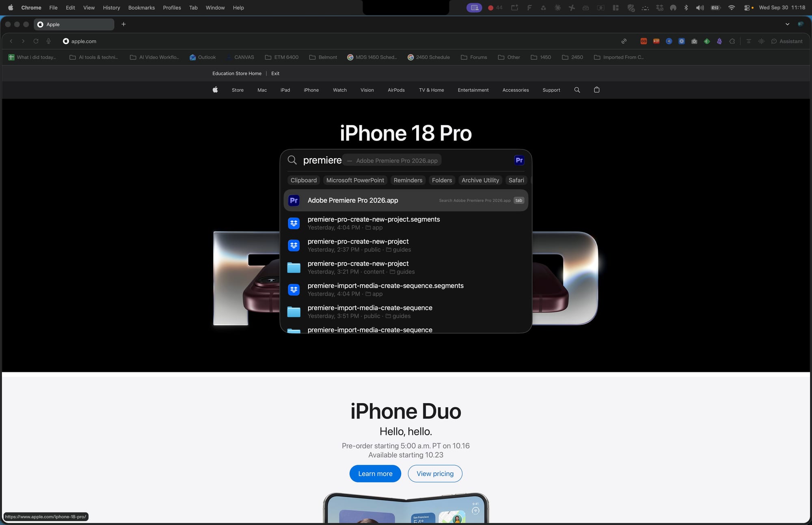Click Learn more under iPhone Duo
Screen dimensions: 812x525
[x=375, y=473]
